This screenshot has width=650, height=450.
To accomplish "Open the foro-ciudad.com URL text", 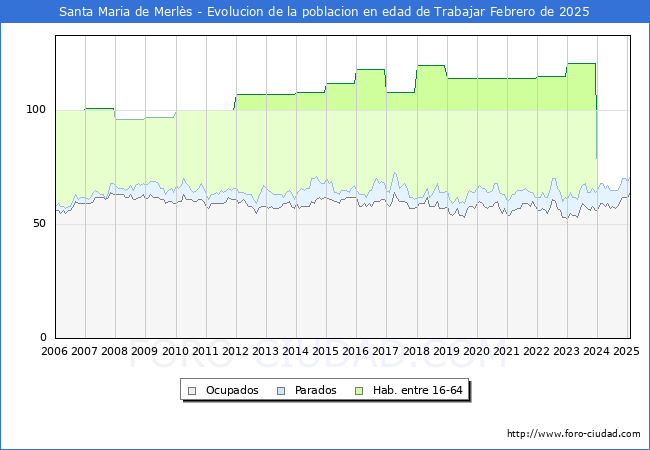I will (574, 434).
